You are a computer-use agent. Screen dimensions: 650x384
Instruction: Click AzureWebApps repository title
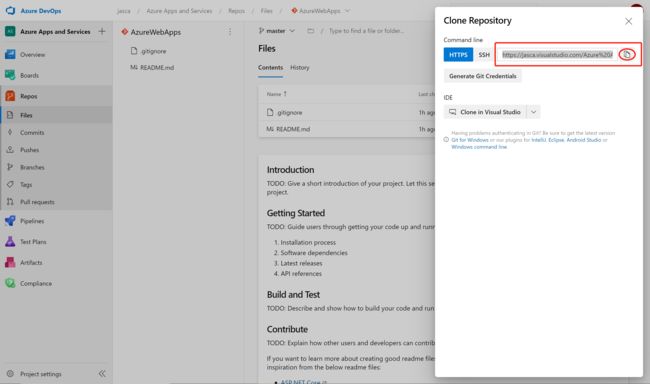click(156, 32)
